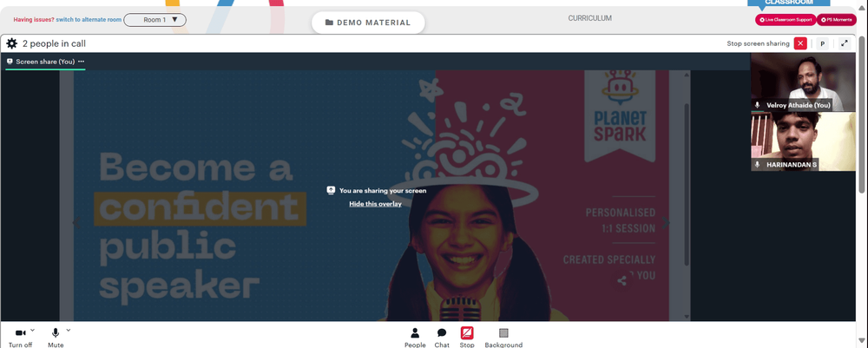Go to the previous slide arrow
The image size is (868, 348).
click(x=76, y=223)
